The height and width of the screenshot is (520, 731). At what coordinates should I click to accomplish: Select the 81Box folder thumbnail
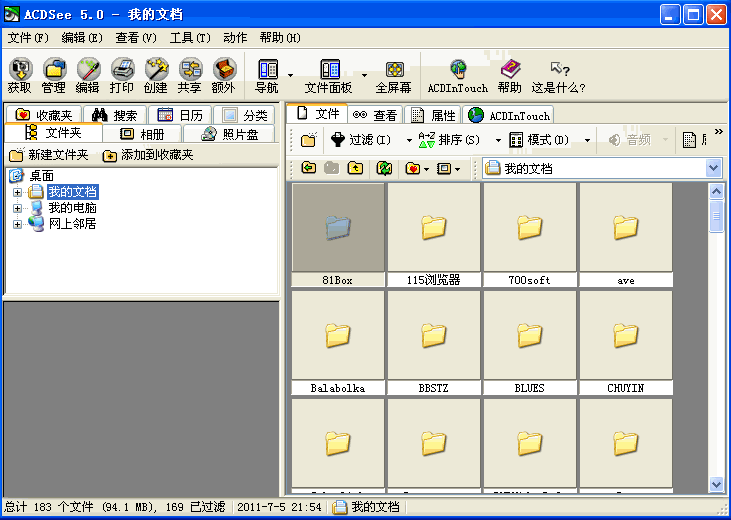[338, 235]
